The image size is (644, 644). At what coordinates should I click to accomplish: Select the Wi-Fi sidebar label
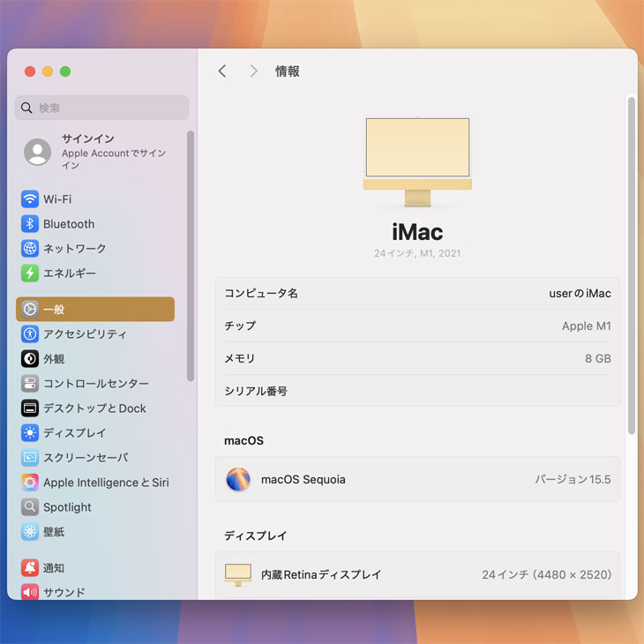coord(57,199)
